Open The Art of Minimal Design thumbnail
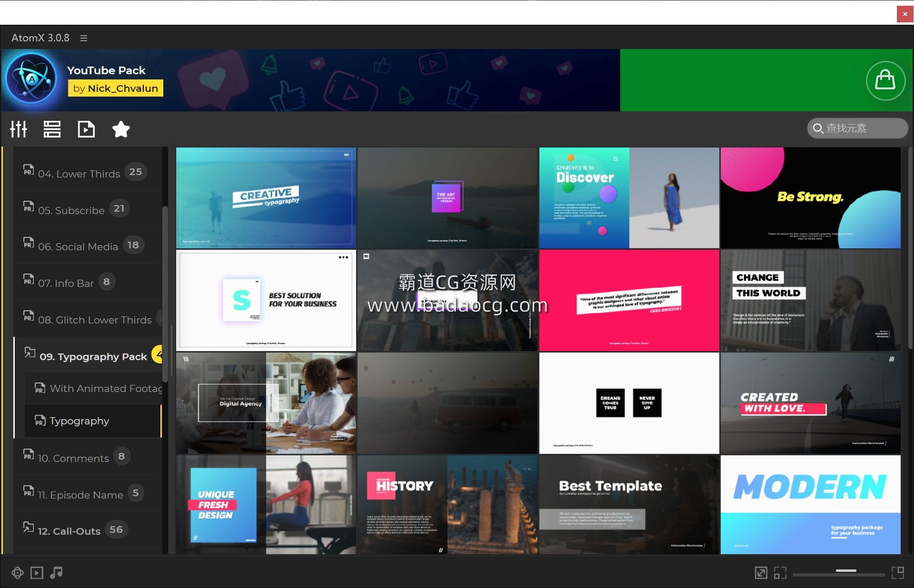 coord(447,197)
